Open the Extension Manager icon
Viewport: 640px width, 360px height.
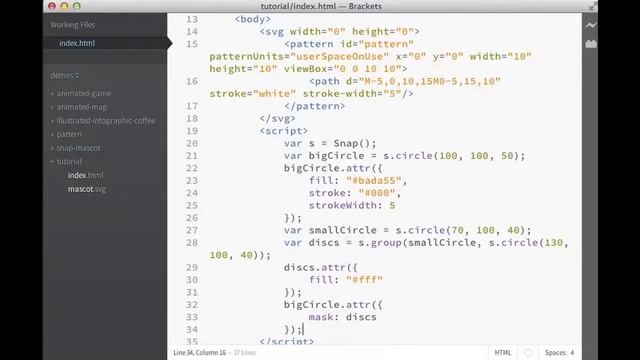coord(591,44)
